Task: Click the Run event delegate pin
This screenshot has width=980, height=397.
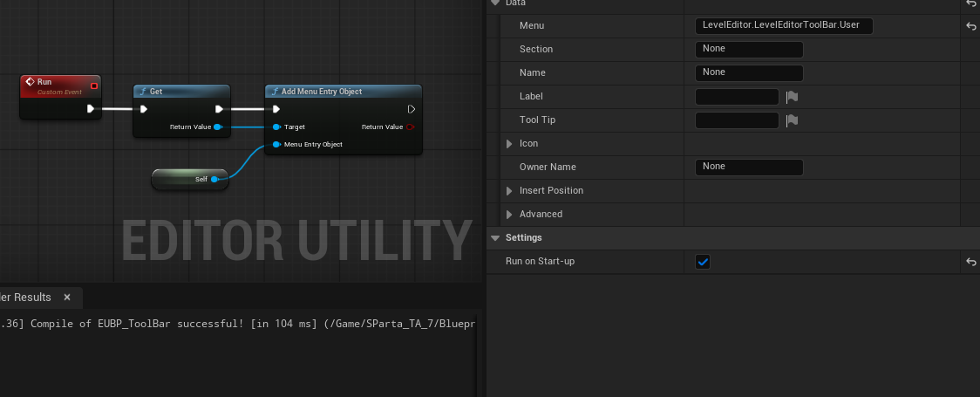Action: point(94,86)
